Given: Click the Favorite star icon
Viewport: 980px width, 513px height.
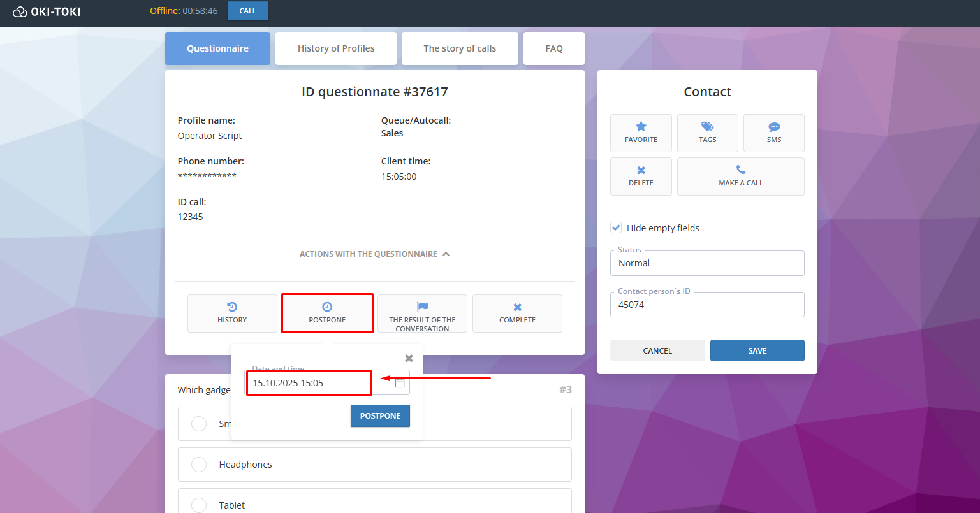Looking at the screenshot, I should point(641,127).
